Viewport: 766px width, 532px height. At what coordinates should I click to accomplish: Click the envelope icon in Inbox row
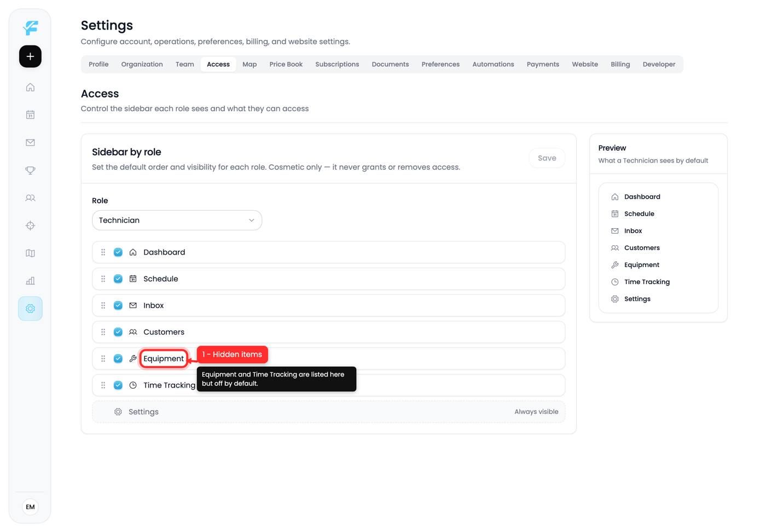pyautogui.click(x=133, y=305)
